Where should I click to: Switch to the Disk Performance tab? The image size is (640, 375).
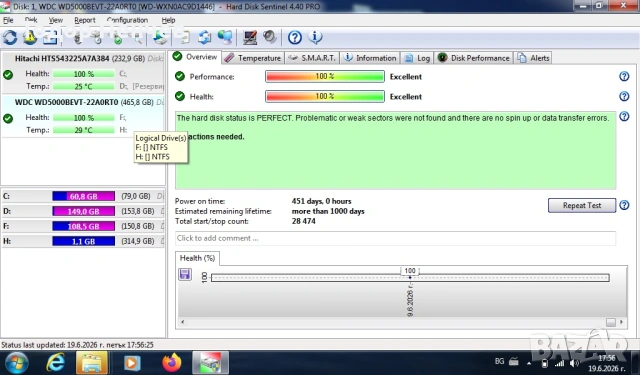point(474,58)
